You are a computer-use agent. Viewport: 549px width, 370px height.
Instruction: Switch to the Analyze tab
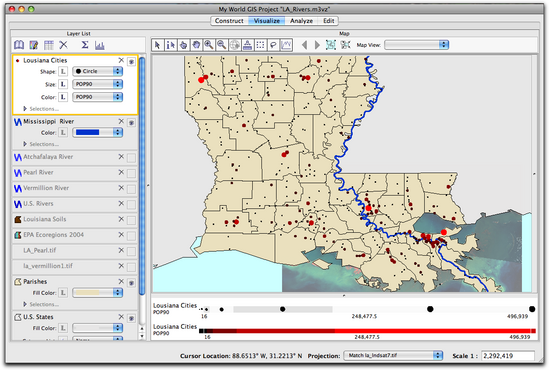(301, 21)
